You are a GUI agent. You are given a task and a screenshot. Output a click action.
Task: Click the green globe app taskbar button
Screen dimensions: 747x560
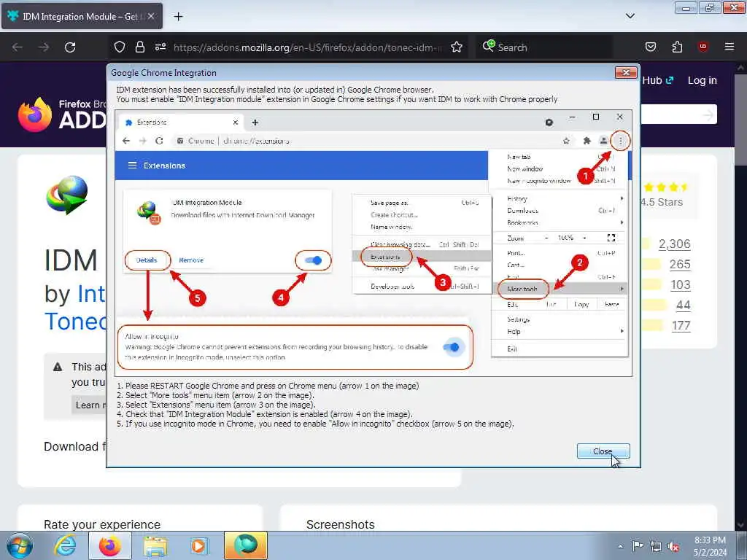point(246,545)
